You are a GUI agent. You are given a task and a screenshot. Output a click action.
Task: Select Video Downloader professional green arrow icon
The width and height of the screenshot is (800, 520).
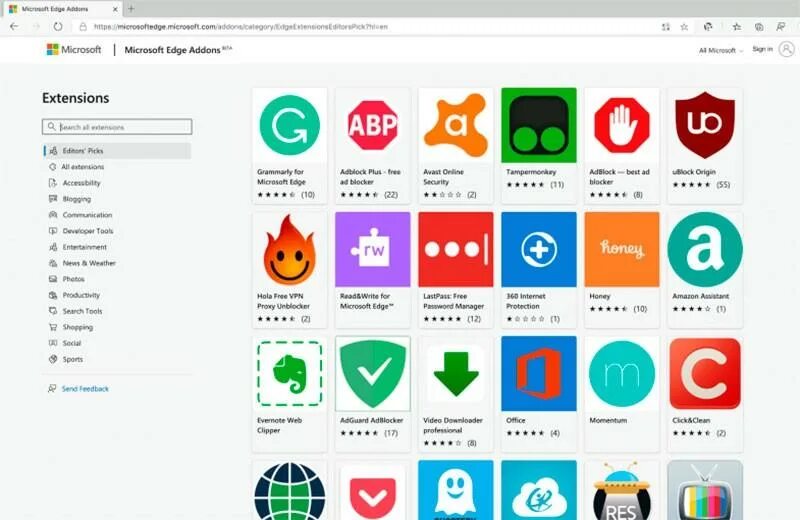point(456,374)
